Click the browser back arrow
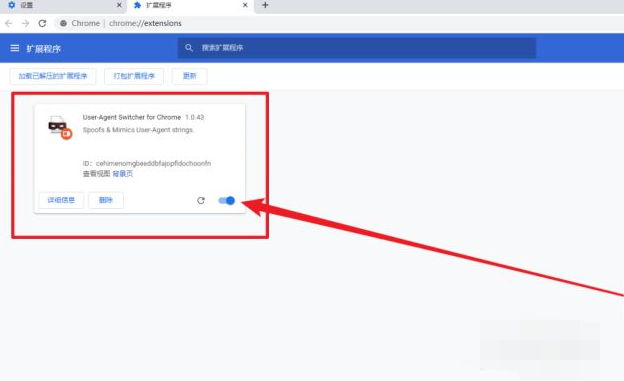This screenshot has height=381, width=624. (9, 23)
